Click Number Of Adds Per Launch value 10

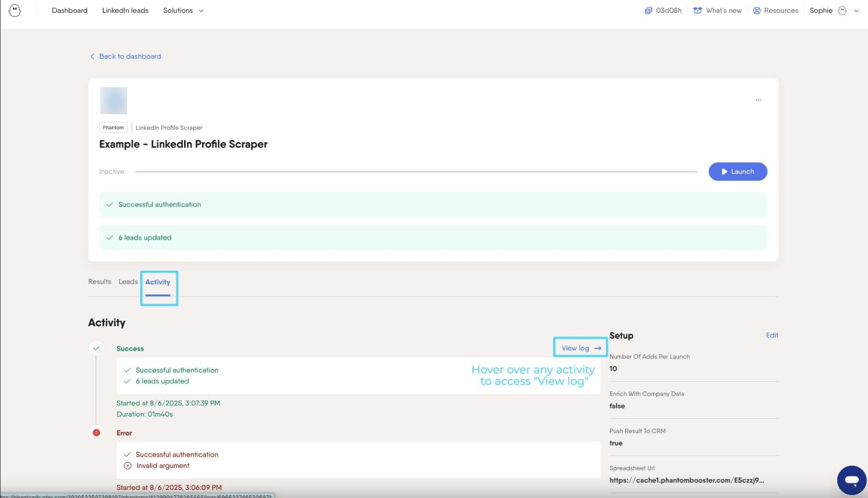point(613,369)
